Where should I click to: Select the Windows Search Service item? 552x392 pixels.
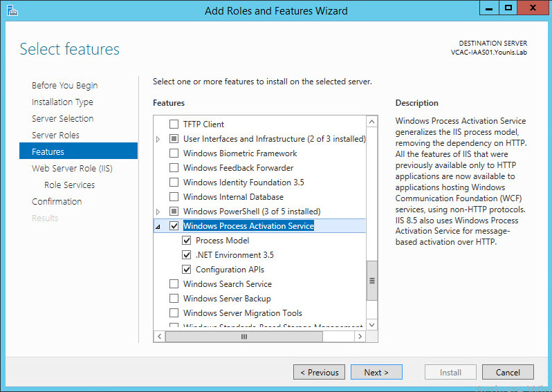(227, 284)
